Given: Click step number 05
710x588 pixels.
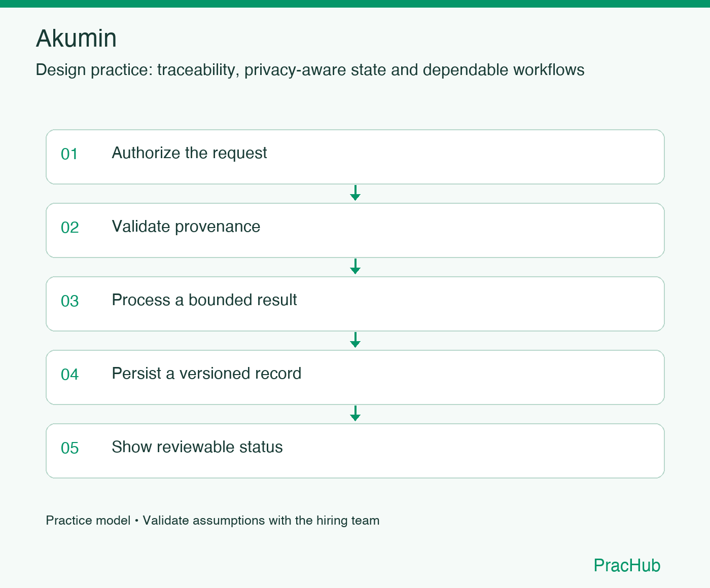Looking at the screenshot, I should point(69,448).
